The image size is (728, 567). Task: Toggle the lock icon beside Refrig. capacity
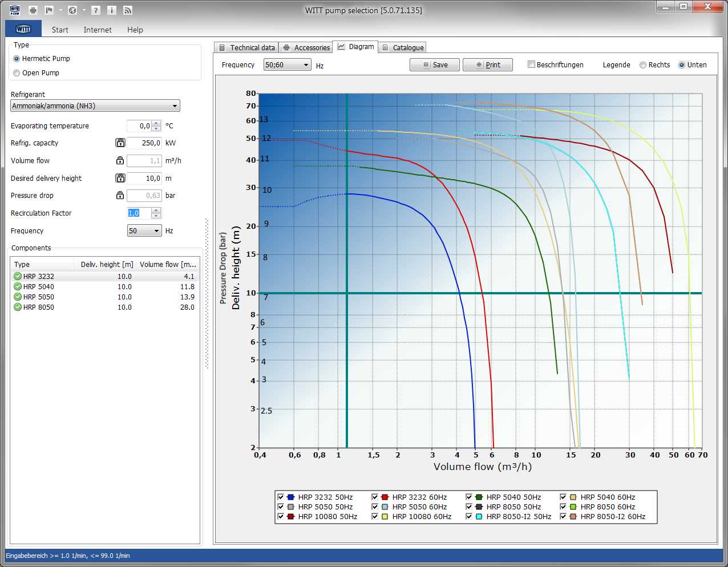(120, 143)
